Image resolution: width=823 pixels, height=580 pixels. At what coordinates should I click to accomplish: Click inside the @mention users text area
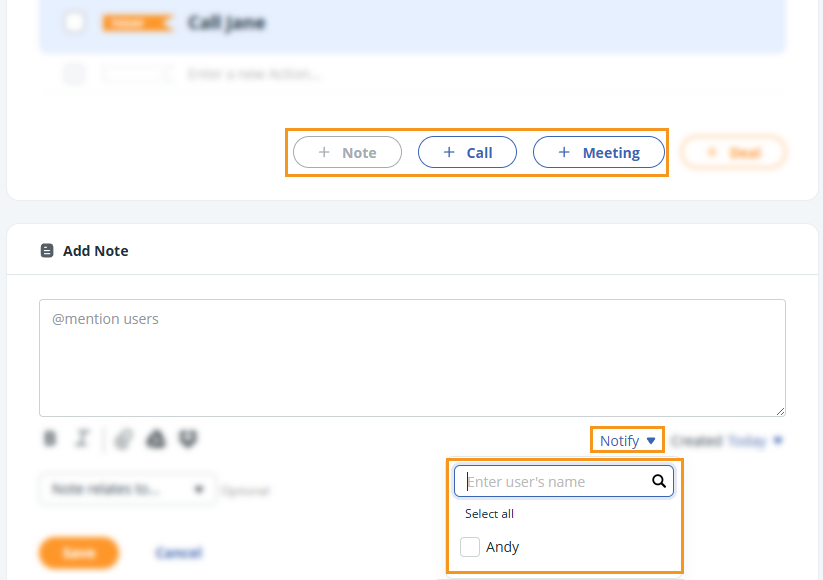[x=412, y=356]
